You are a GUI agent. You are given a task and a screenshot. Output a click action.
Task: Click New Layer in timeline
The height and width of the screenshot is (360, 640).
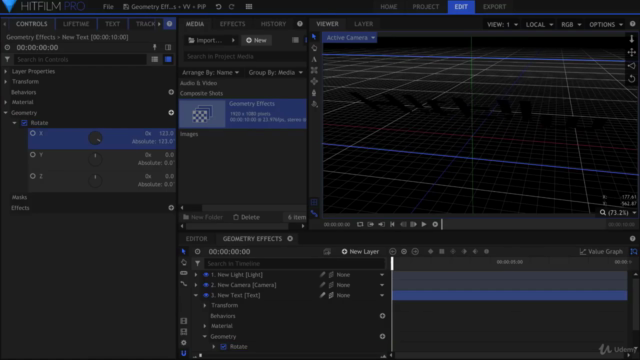360,251
